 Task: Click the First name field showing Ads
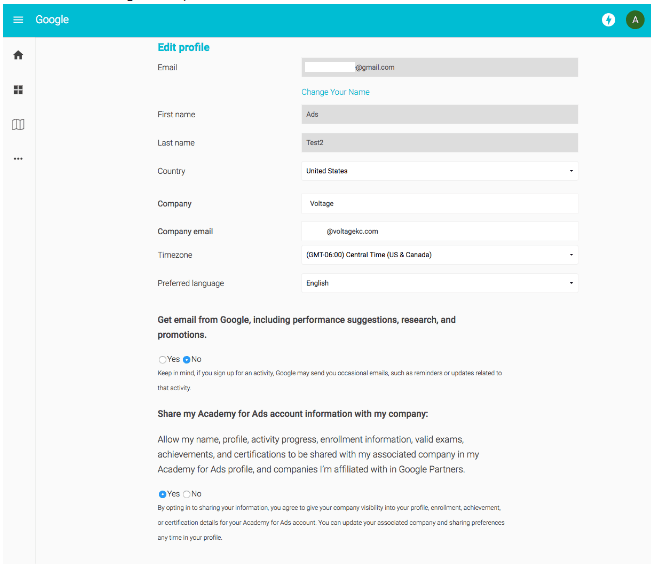click(440, 114)
